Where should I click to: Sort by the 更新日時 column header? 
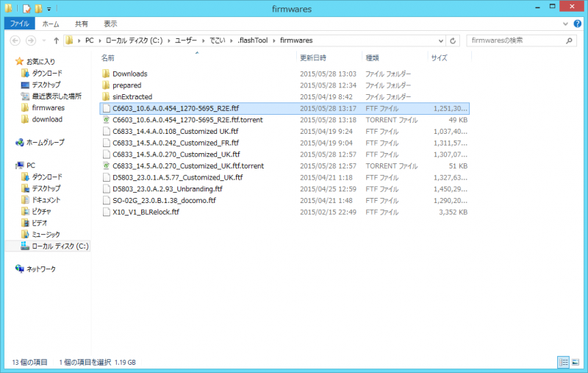coord(313,58)
